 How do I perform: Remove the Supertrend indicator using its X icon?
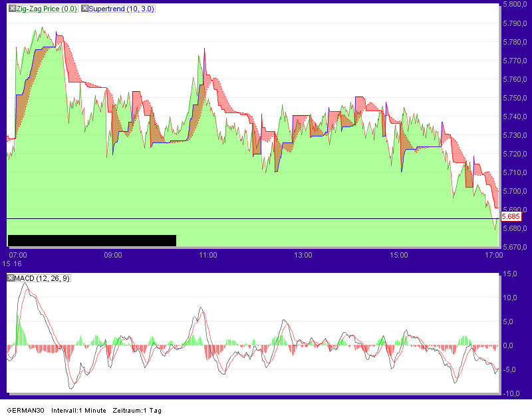pos(84,9)
